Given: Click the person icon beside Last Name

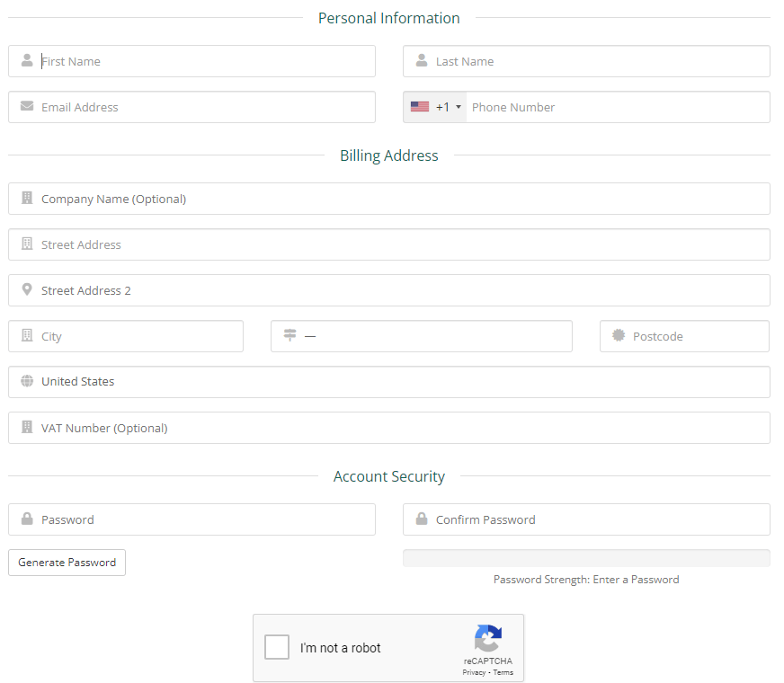Looking at the screenshot, I should 422,61.
